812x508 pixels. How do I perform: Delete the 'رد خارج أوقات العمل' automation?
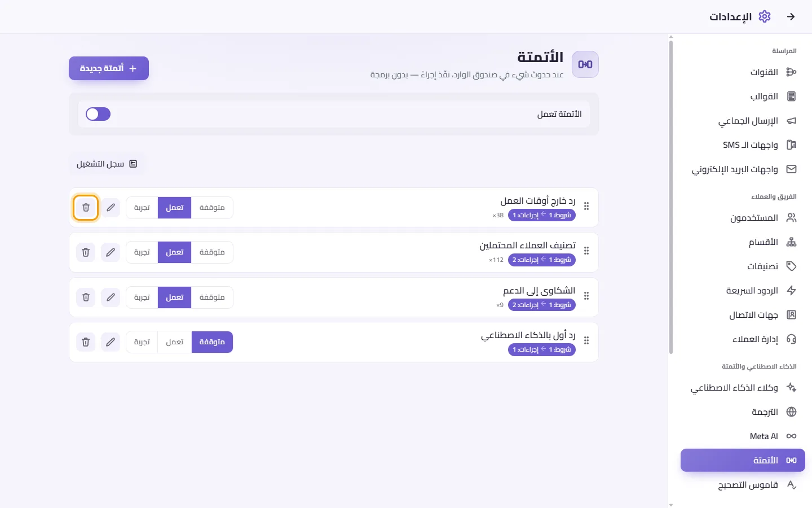[86, 208]
